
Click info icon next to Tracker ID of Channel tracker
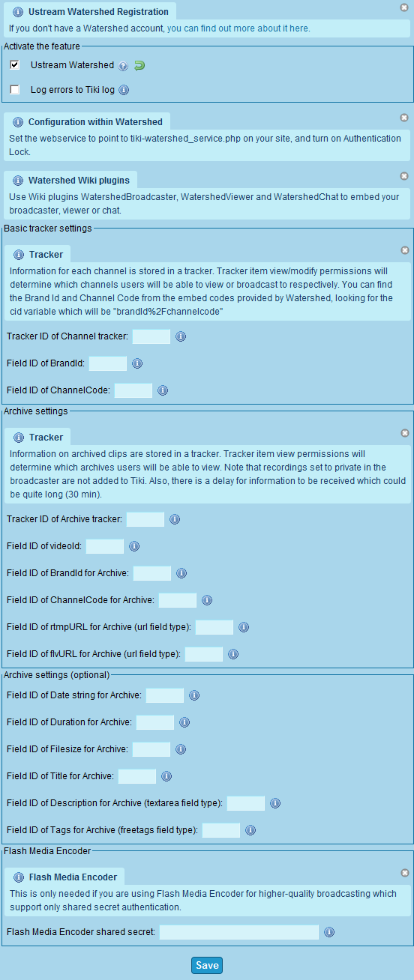click(181, 336)
